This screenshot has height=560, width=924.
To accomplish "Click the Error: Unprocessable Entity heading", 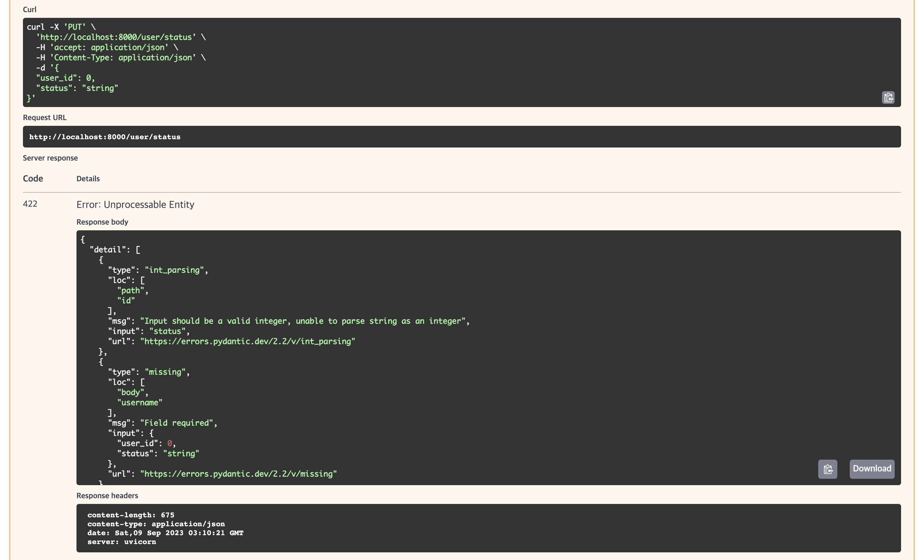I will coord(135,205).
